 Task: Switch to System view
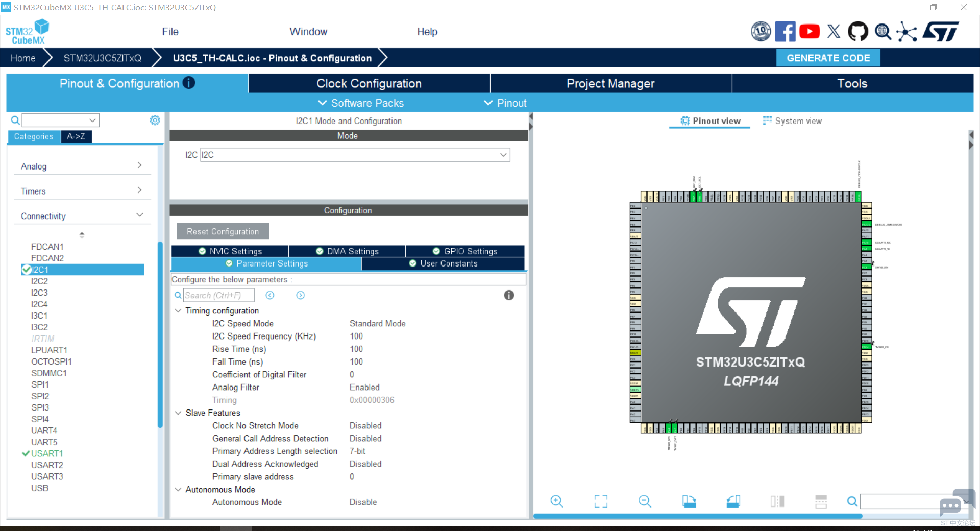[792, 121]
